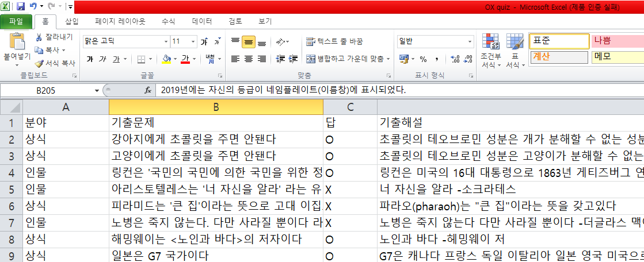The height and width of the screenshot is (262, 644).
Task: Apply comma style icon
Action: (x=437, y=59)
